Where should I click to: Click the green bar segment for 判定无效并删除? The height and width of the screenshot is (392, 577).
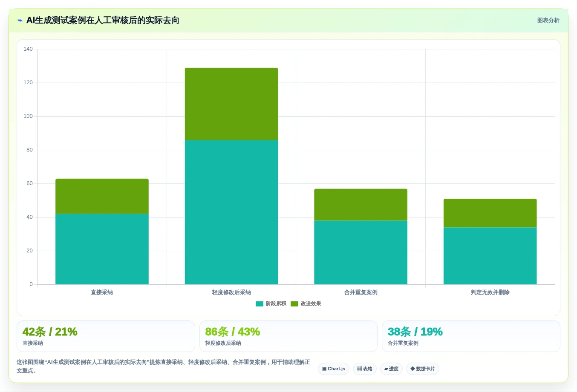[x=490, y=213]
